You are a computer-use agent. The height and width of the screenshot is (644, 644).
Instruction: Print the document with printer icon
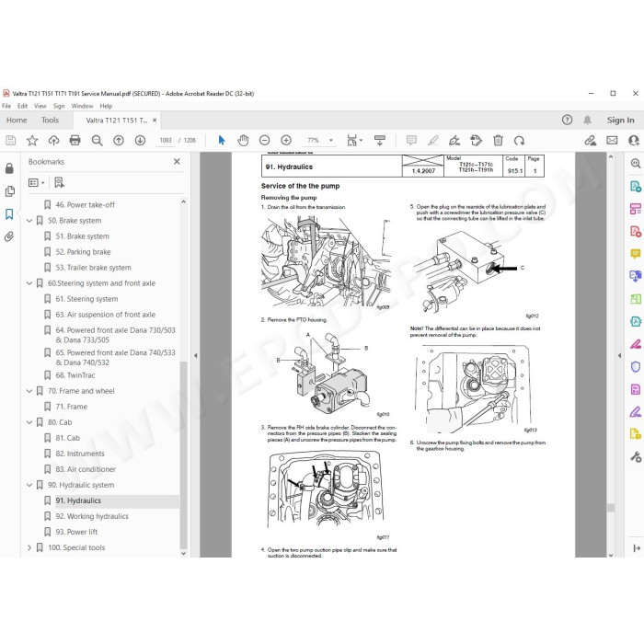tap(75, 141)
